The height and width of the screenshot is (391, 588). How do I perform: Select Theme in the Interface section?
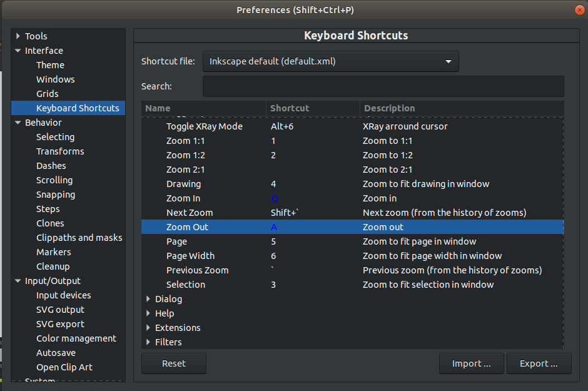(50, 65)
